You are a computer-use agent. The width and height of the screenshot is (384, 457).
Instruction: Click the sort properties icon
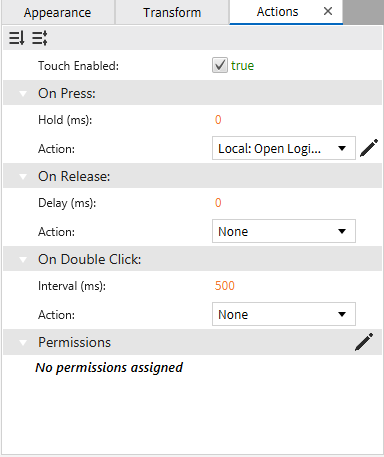[16, 38]
